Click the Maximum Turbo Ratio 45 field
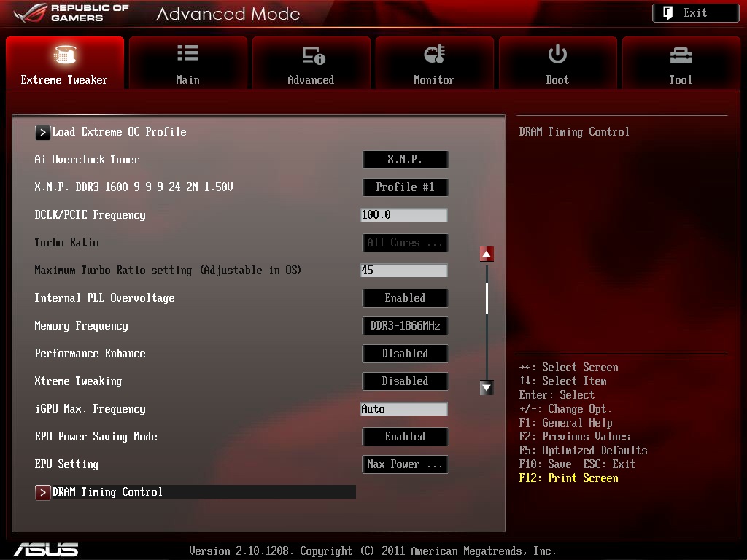Viewport: 747px width, 560px height. tap(404, 271)
